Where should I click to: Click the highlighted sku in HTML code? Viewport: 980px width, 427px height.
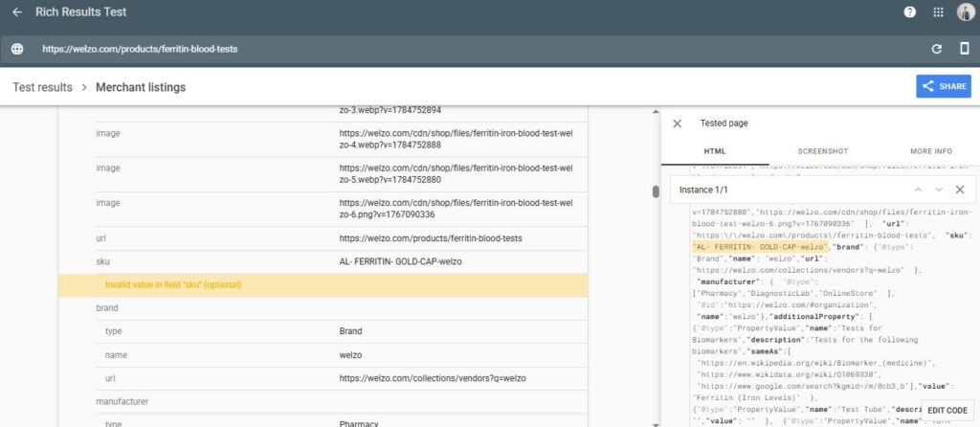[760, 246]
